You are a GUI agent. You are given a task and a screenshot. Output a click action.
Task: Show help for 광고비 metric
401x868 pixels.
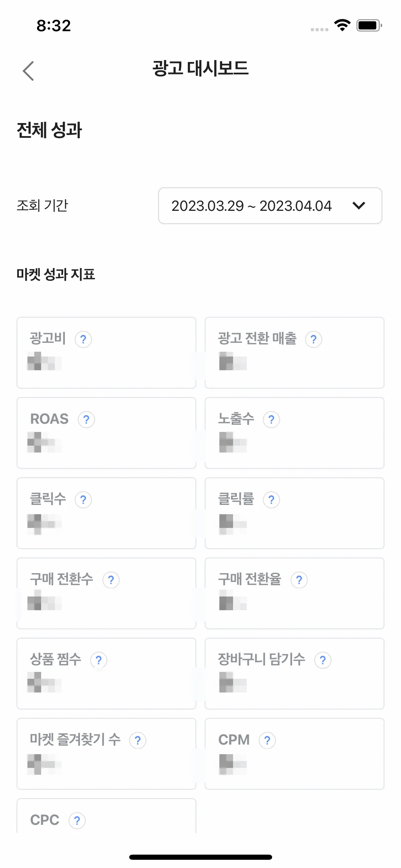[x=83, y=339]
